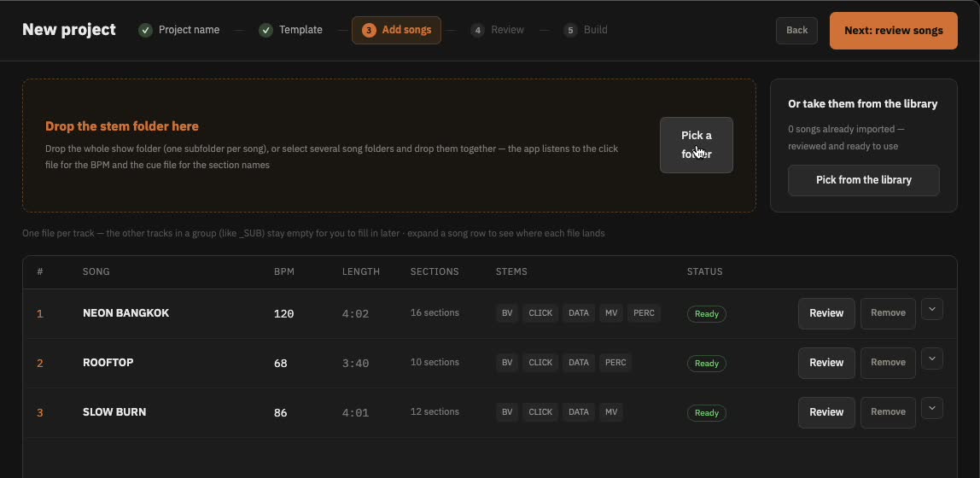Click the CLICK stem tag on NEON BANGKOK
Image resolution: width=980 pixels, height=478 pixels.
[x=540, y=313]
